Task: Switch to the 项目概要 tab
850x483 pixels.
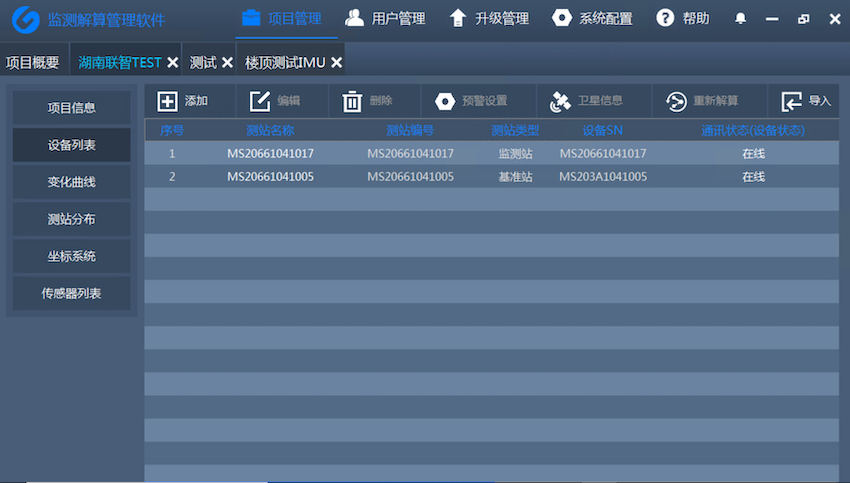Action: click(x=33, y=62)
